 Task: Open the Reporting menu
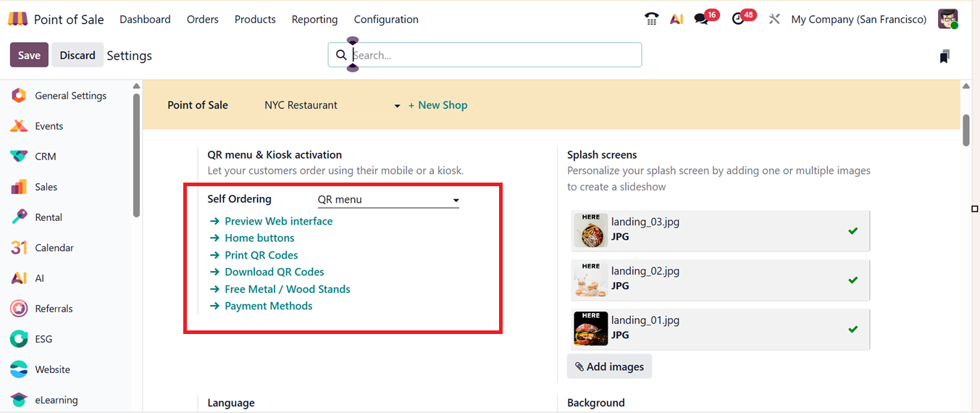[314, 20]
